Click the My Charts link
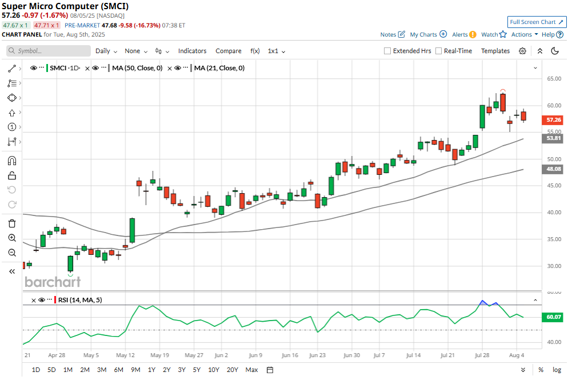 [429, 34]
